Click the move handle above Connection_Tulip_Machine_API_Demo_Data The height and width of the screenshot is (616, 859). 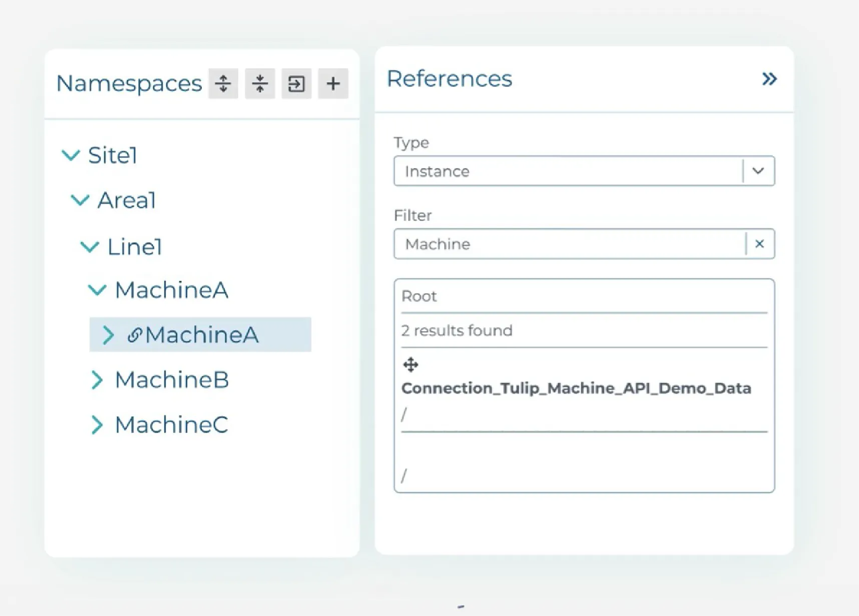[410, 364]
